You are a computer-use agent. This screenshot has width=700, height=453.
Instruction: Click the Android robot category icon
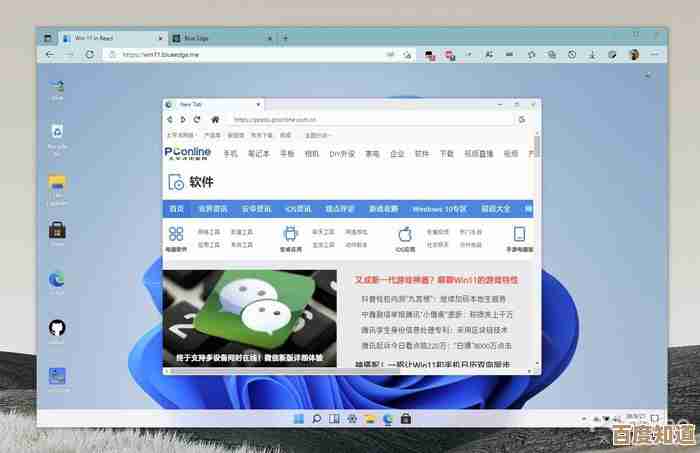point(291,234)
